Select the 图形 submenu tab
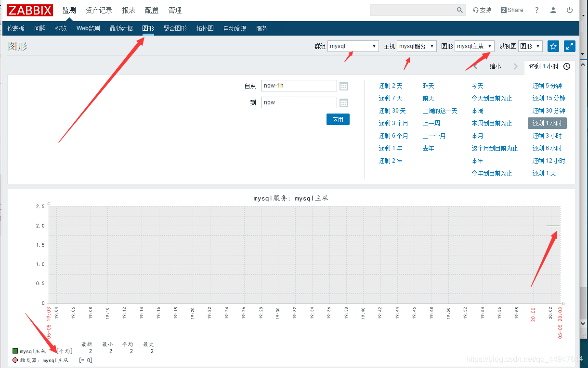The width and height of the screenshot is (588, 368). (148, 28)
